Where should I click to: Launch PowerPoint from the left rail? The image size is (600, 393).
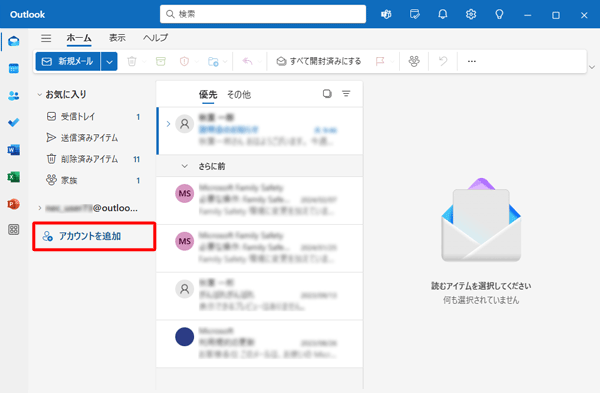click(x=14, y=204)
